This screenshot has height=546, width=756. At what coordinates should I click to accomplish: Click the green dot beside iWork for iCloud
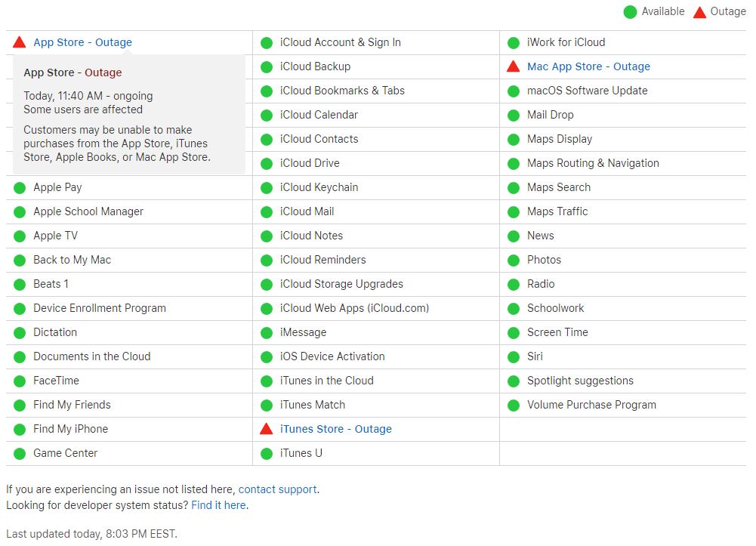tap(514, 43)
